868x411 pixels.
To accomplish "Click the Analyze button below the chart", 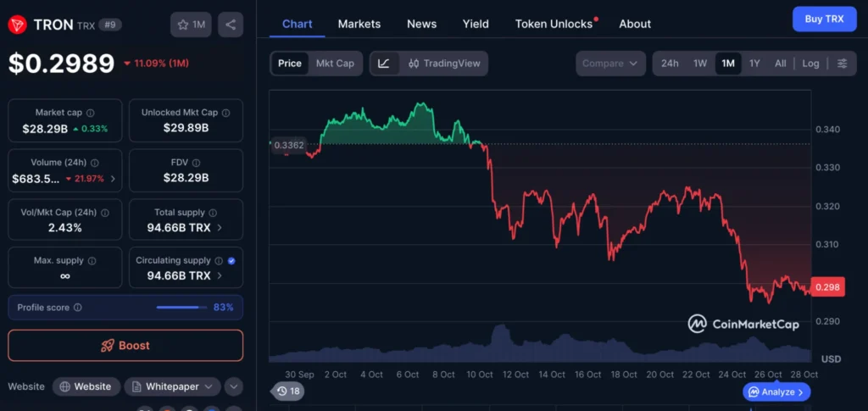I will pyautogui.click(x=776, y=392).
